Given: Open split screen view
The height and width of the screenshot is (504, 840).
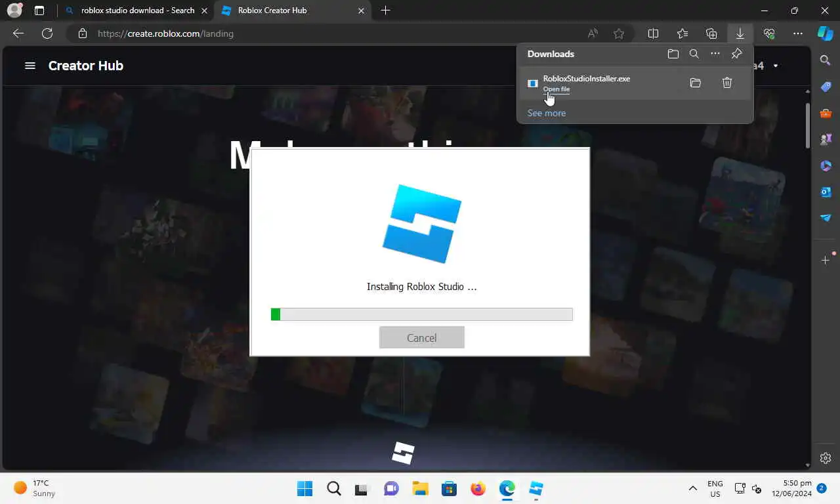Looking at the screenshot, I should point(654,33).
